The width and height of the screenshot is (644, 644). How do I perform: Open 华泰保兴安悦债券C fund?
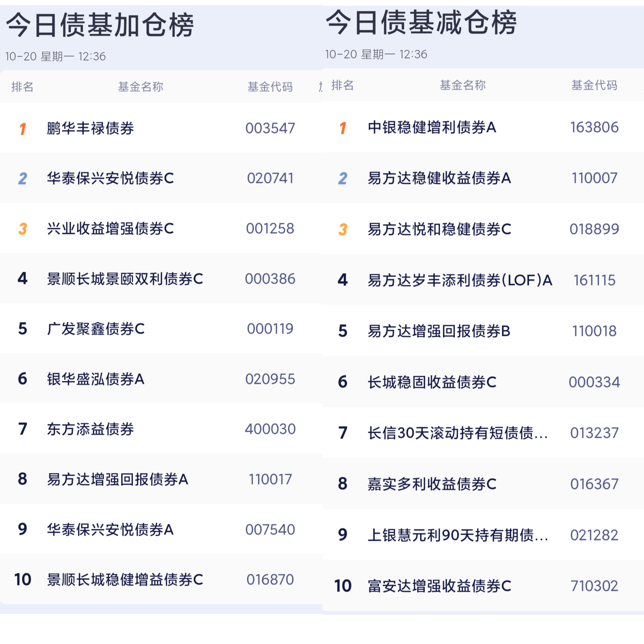pos(110,178)
